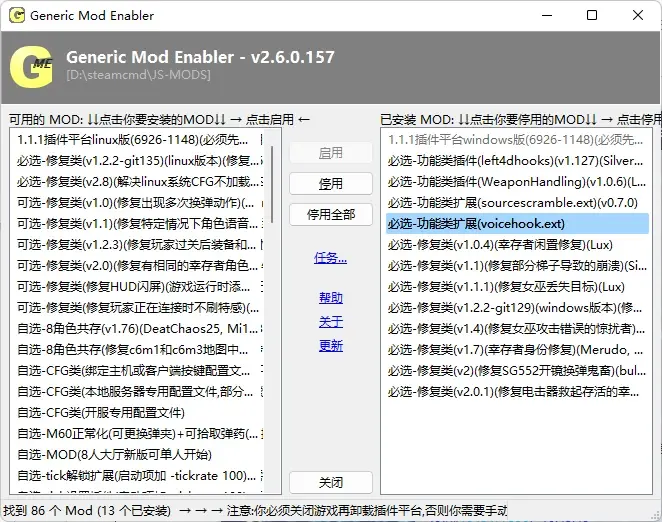This screenshot has width=662, height=522.
Task: Select installed 必选-功能类插件(left4dhooks)(v1.127)
Action: click(x=517, y=160)
